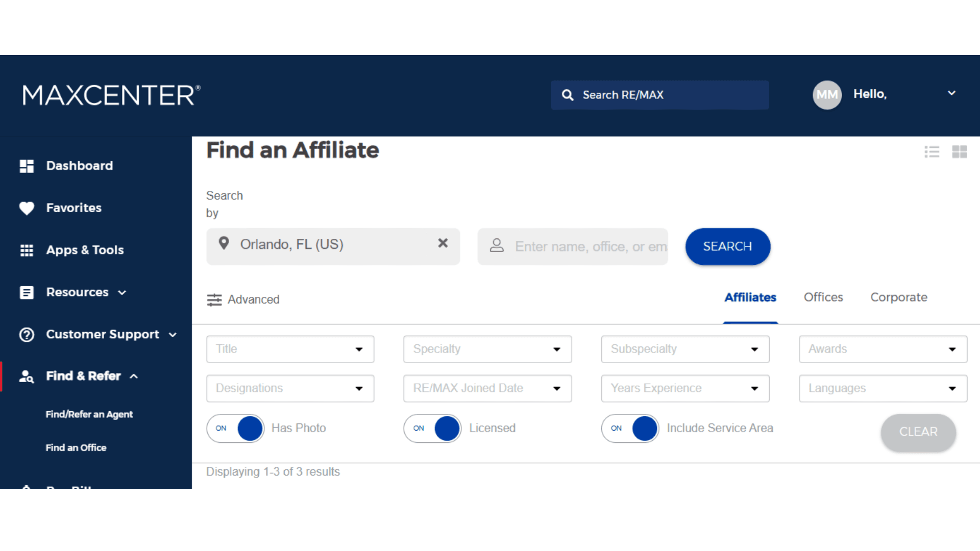The height and width of the screenshot is (551, 980).
Task: Open Dashboard in the sidebar
Action: click(x=80, y=166)
